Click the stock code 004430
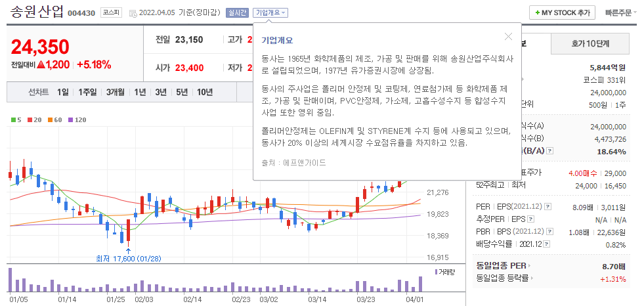Screen dimensions: 644x306 82,13
